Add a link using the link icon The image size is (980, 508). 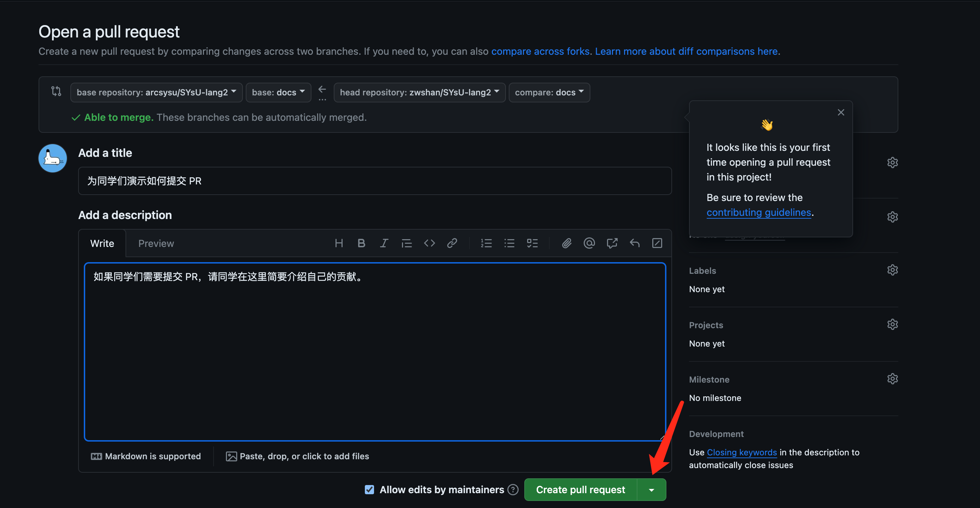pos(452,243)
